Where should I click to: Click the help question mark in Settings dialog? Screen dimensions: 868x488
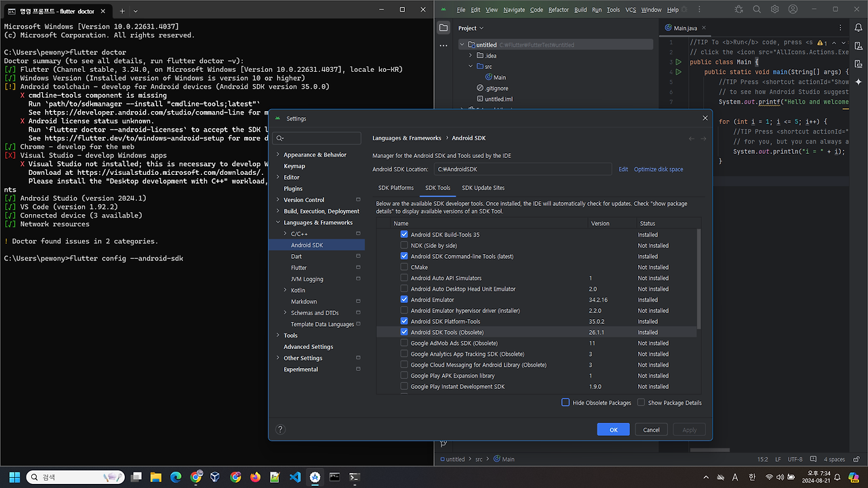coord(280,429)
